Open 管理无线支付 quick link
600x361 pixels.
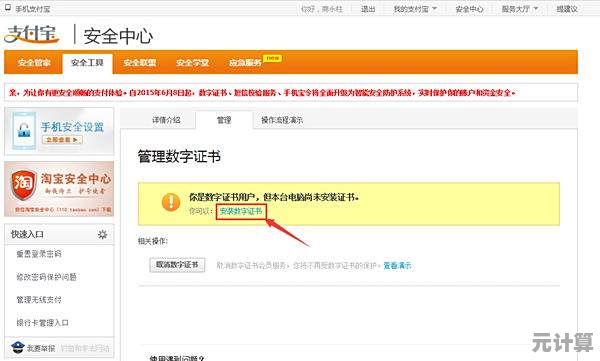[39, 300]
